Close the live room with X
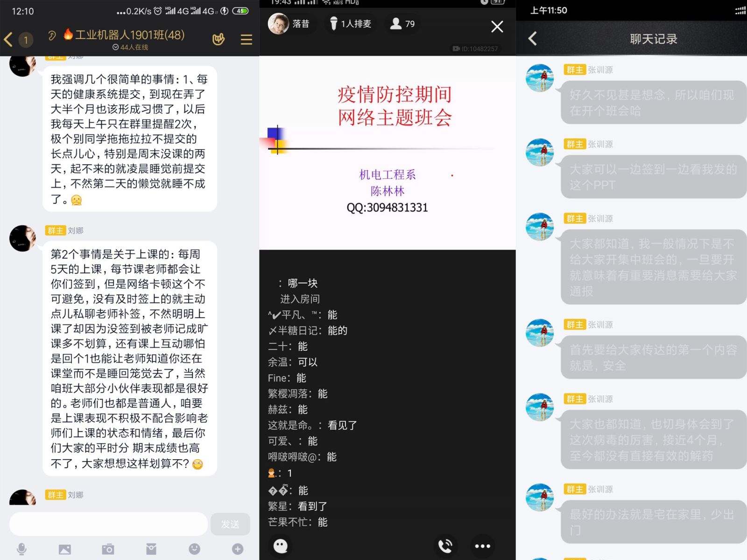The width and height of the screenshot is (747, 560). click(497, 27)
